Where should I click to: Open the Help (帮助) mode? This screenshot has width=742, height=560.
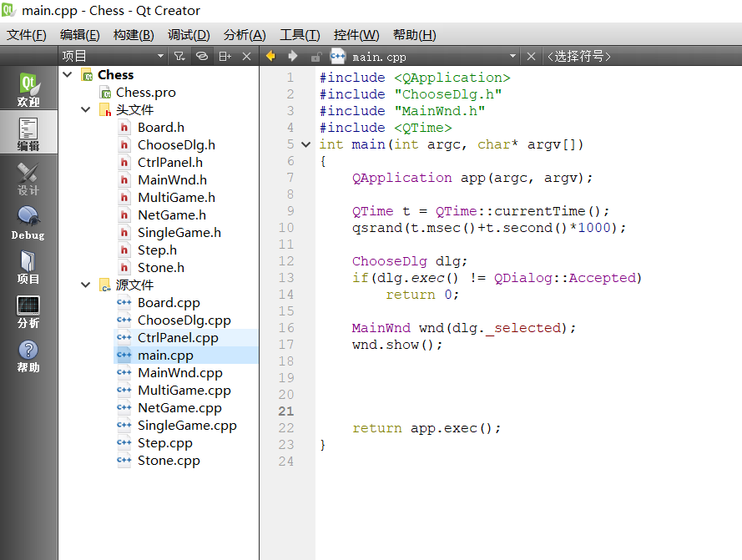coord(28,356)
